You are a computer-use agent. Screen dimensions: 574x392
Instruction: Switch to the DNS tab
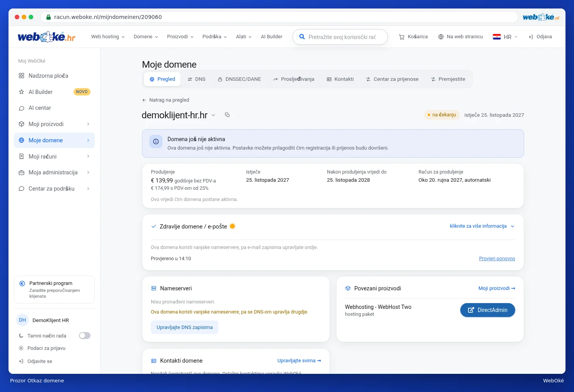tap(196, 79)
